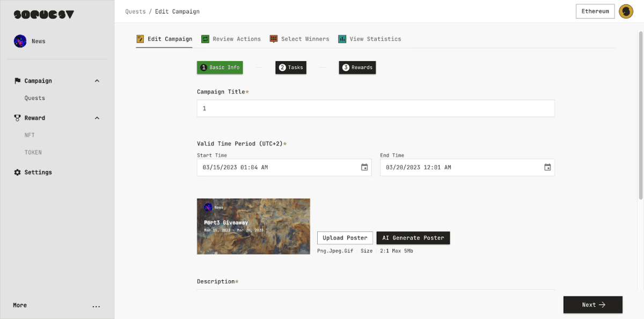This screenshot has height=319, width=644.
Task: Go to step 3 Rewards
Action: click(x=357, y=68)
